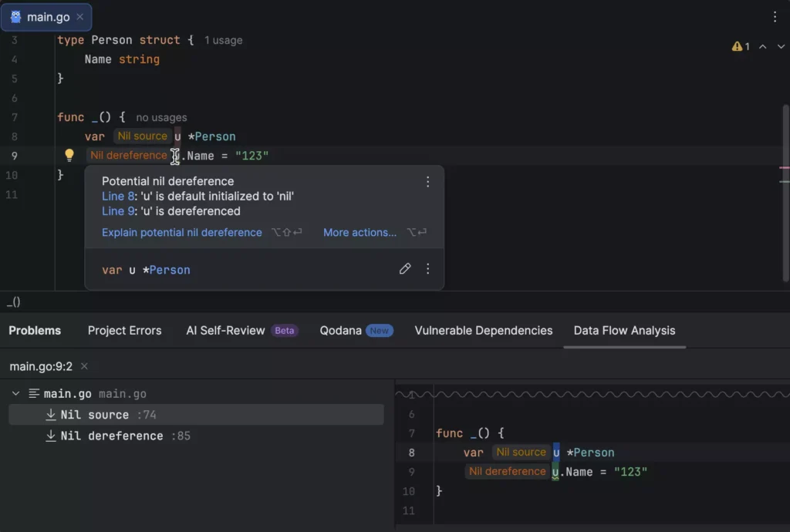
Task: Open the kebab menu beside the pencil icon
Action: point(429,269)
